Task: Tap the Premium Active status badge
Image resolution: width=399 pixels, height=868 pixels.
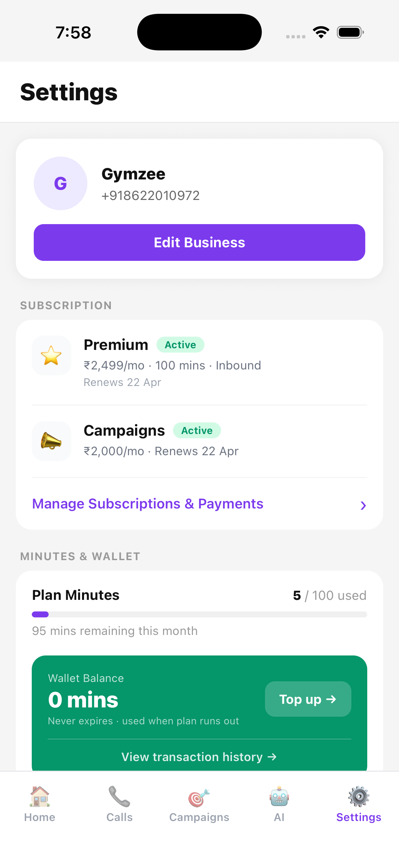Action: pyautogui.click(x=180, y=345)
